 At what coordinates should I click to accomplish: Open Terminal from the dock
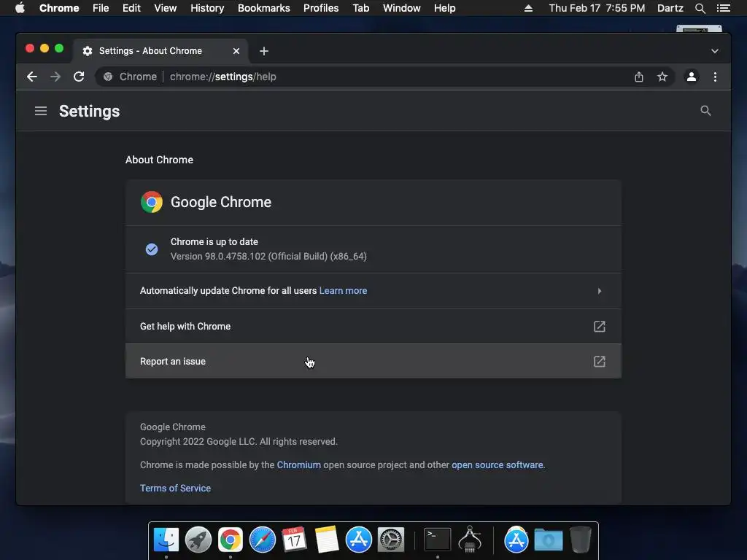point(438,540)
